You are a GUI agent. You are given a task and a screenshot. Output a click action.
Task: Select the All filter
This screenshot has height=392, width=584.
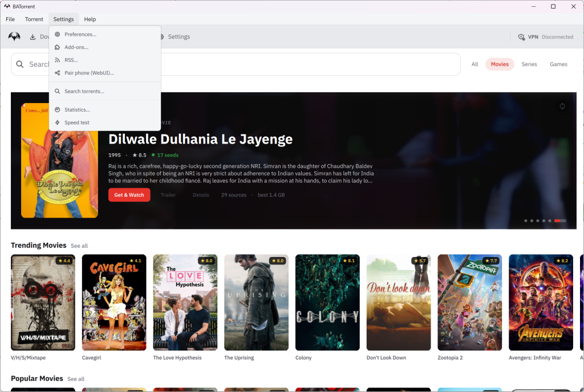(x=474, y=64)
